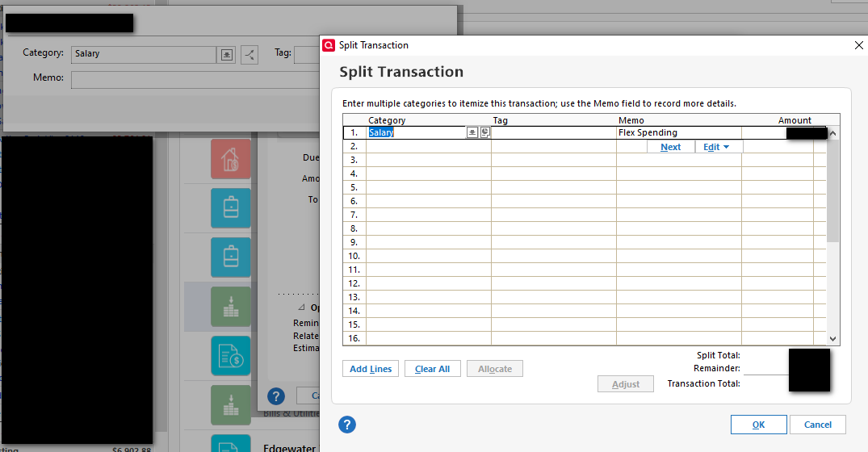This screenshot has width=868, height=452.
Task: Click the Amount column header
Action: click(x=795, y=120)
